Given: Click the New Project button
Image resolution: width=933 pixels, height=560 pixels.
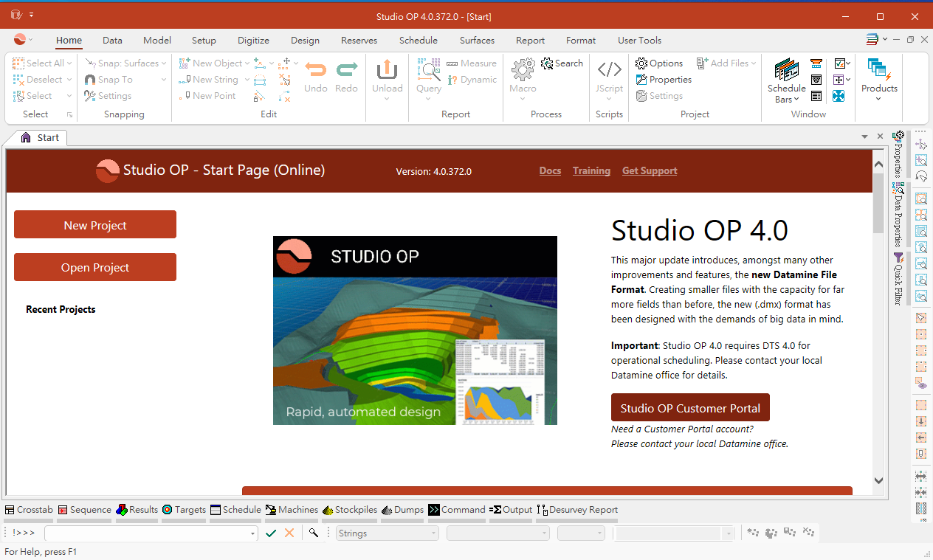Looking at the screenshot, I should point(95,225).
